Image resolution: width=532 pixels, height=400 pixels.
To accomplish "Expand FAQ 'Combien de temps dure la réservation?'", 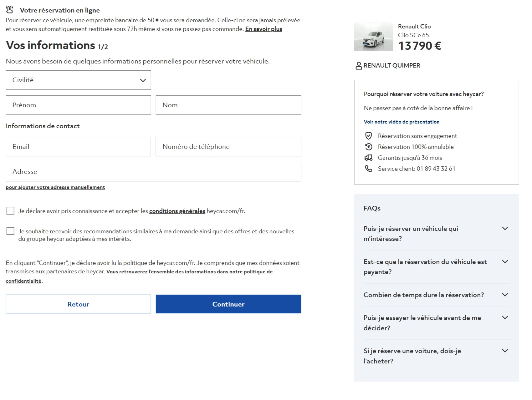I will tap(436, 295).
